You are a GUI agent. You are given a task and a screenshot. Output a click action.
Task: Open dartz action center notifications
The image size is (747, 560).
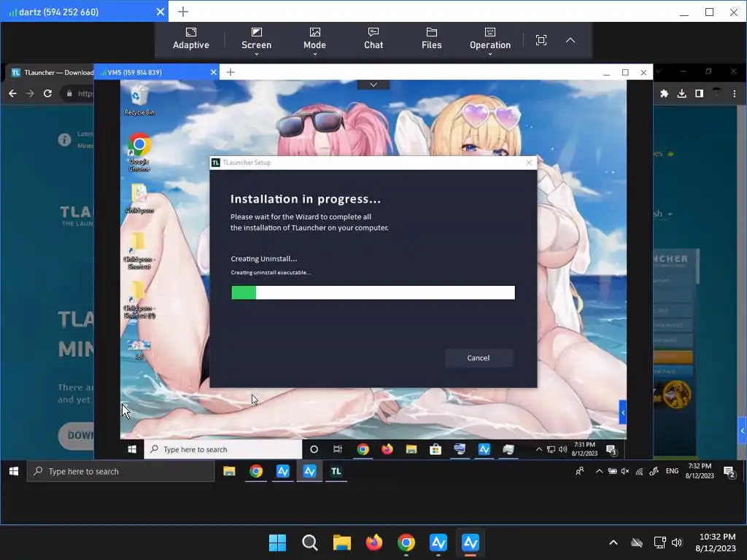click(x=729, y=472)
